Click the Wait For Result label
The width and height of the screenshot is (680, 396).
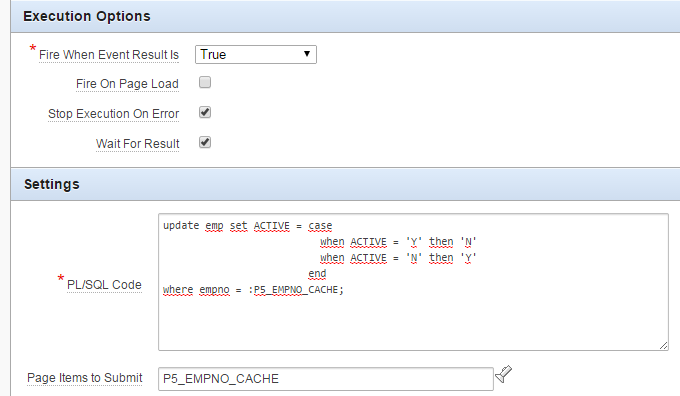click(137, 144)
